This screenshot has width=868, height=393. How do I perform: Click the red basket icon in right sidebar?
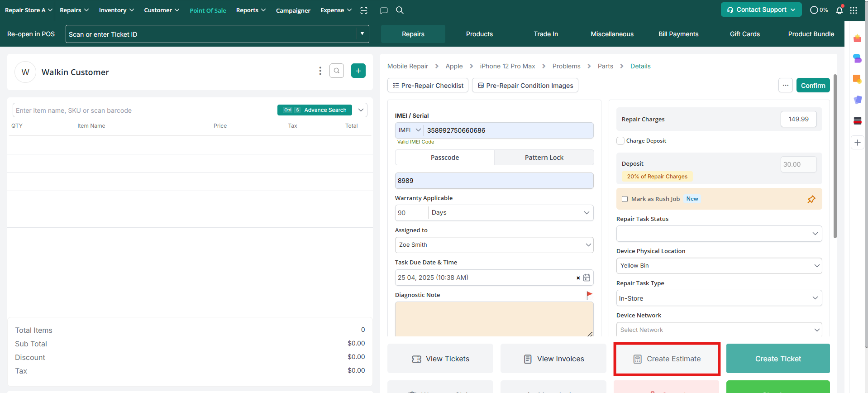pyautogui.click(x=858, y=38)
